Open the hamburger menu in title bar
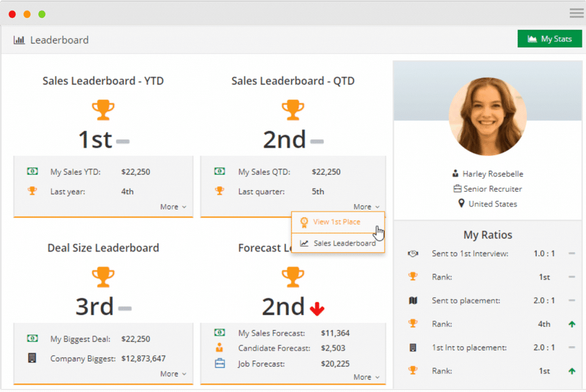The image size is (586, 392). [x=577, y=13]
